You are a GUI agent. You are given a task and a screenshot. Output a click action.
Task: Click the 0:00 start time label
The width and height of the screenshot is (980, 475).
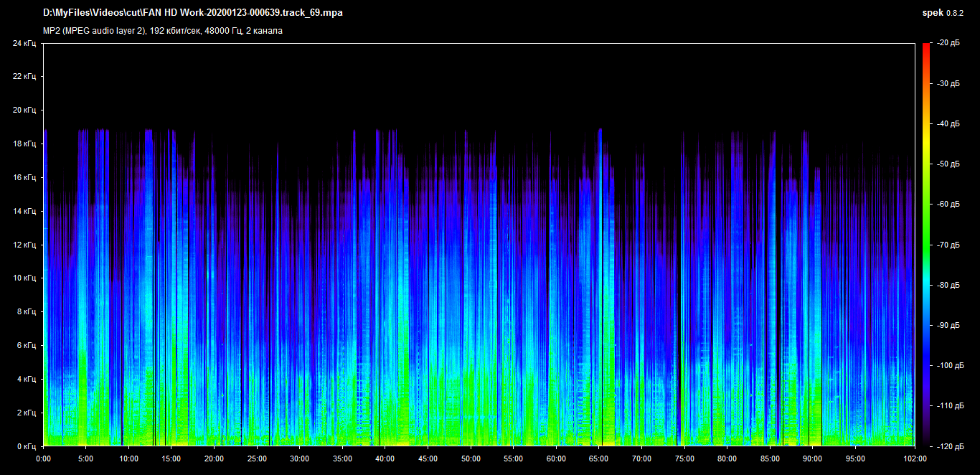43,458
